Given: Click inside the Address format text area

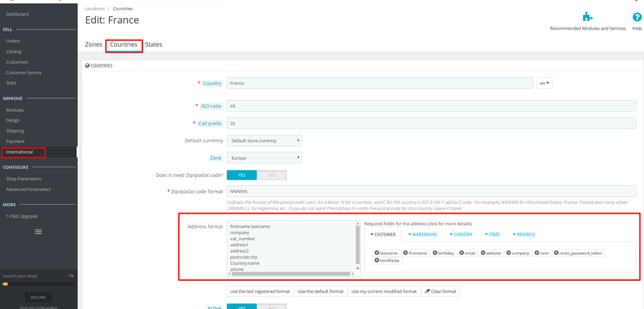Looking at the screenshot, I should (291, 246).
